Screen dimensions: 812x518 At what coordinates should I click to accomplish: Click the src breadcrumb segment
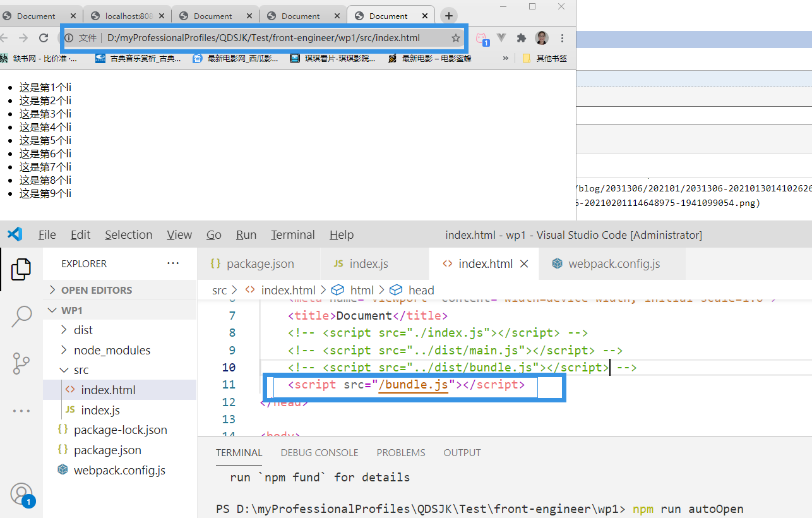pos(219,290)
